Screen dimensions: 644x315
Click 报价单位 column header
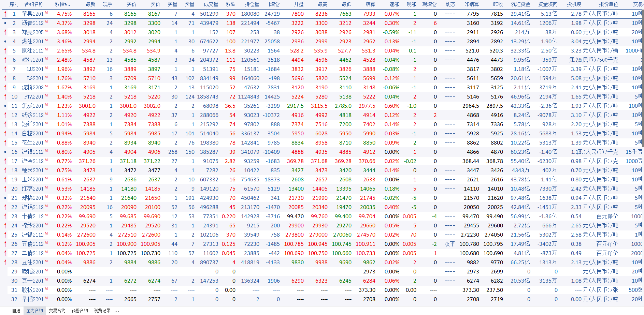point(609,4)
